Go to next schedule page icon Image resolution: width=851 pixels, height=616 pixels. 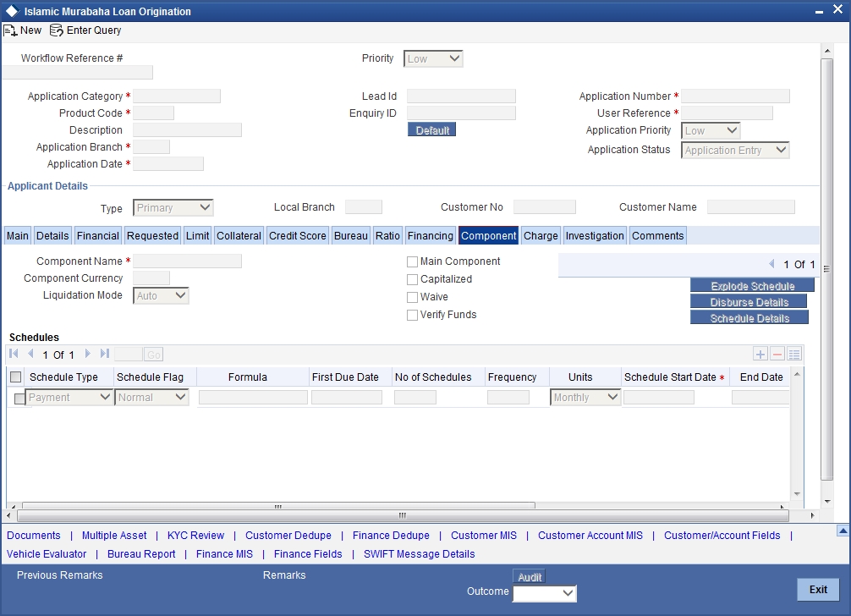coord(87,354)
